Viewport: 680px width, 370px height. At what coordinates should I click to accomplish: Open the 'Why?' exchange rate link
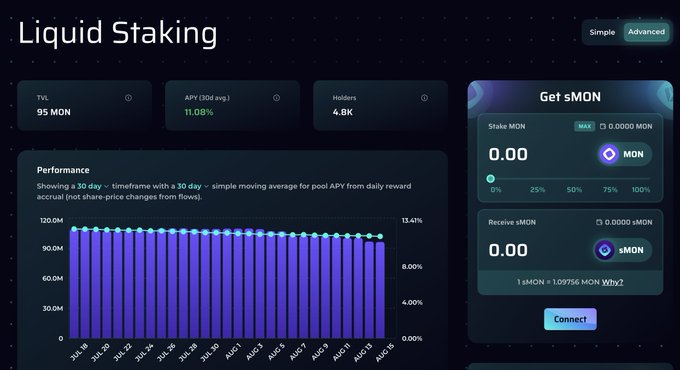[x=612, y=282]
